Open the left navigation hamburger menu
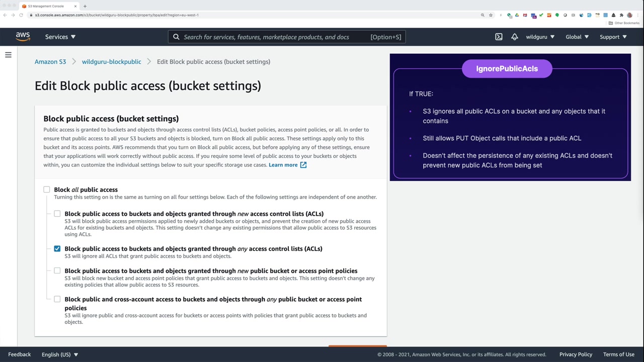The width and height of the screenshot is (644, 362). [x=8, y=55]
